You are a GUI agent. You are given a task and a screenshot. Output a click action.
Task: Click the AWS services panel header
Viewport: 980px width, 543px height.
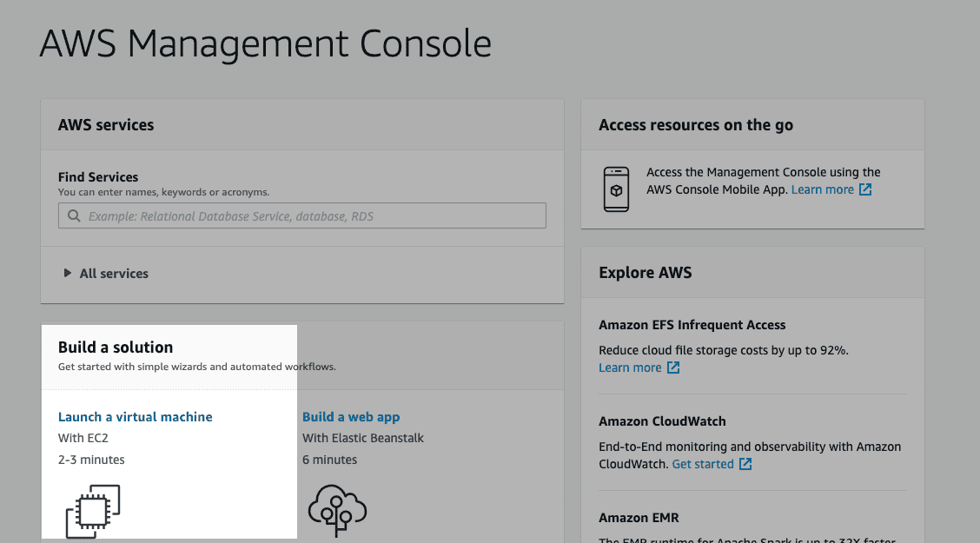[x=105, y=124]
